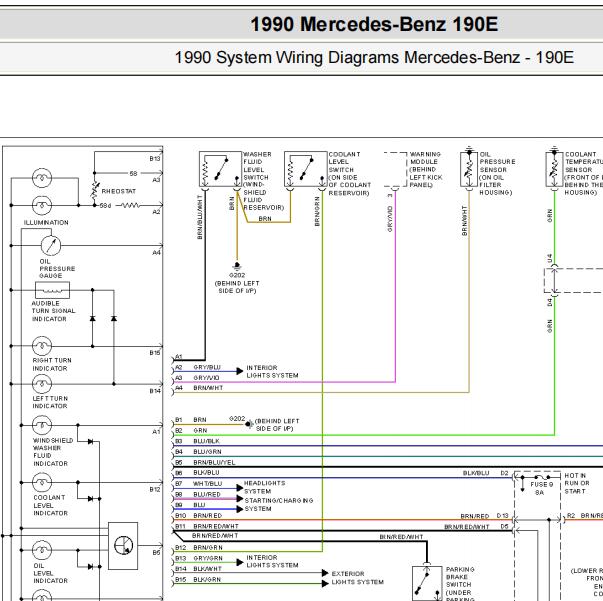The image size is (603, 601).
Task: Click the left turn indicator lamp
Action: click(42, 384)
